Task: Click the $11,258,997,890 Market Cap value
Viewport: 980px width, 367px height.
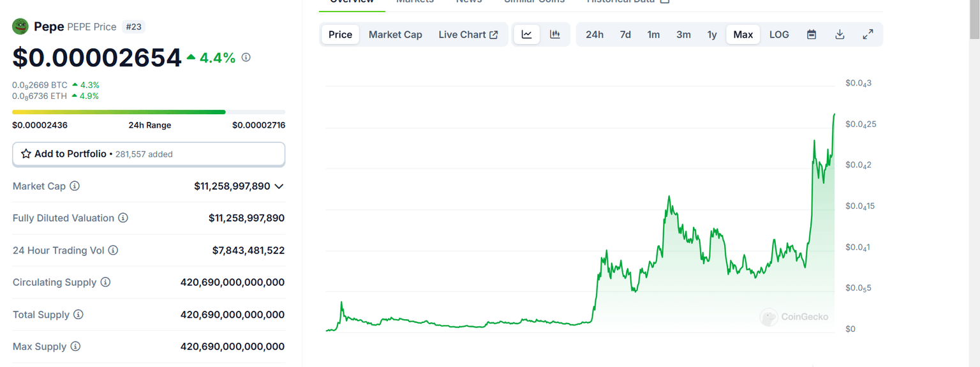Action: click(x=232, y=186)
